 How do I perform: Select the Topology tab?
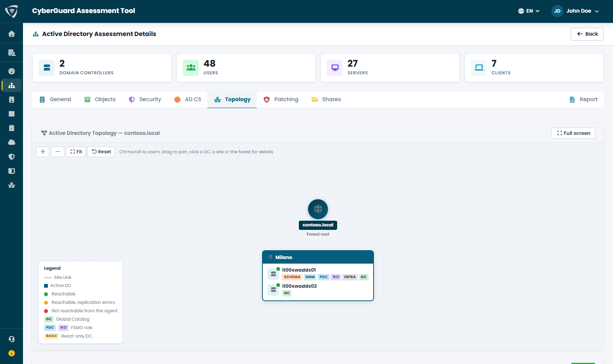pos(232,100)
